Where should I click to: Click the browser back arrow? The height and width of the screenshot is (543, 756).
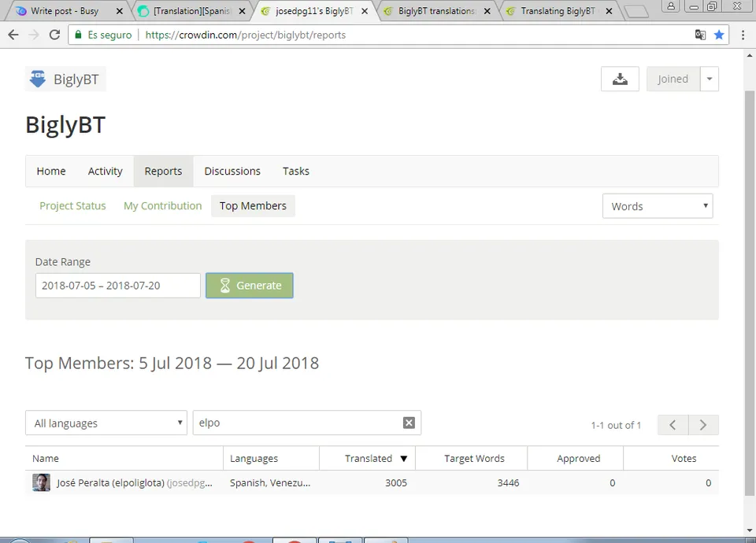[13, 35]
